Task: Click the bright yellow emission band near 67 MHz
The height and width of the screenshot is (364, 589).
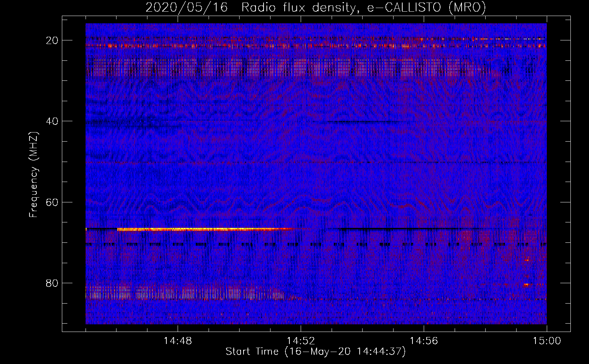Action: (204, 229)
